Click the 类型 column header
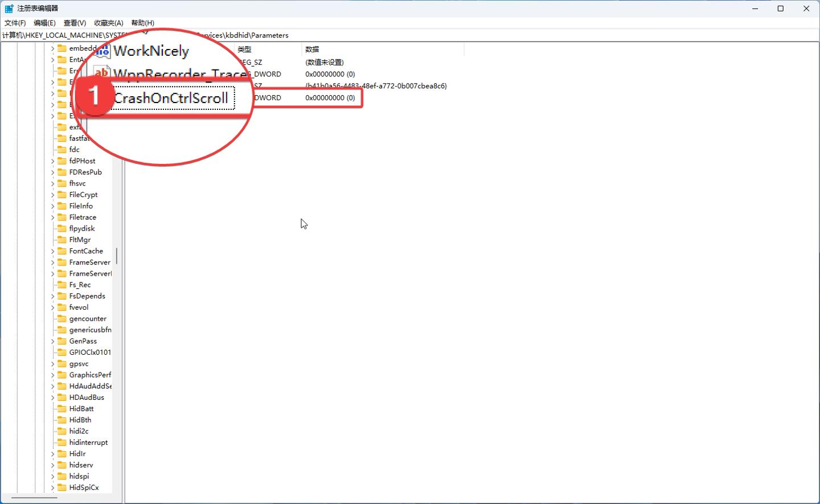 (244, 50)
